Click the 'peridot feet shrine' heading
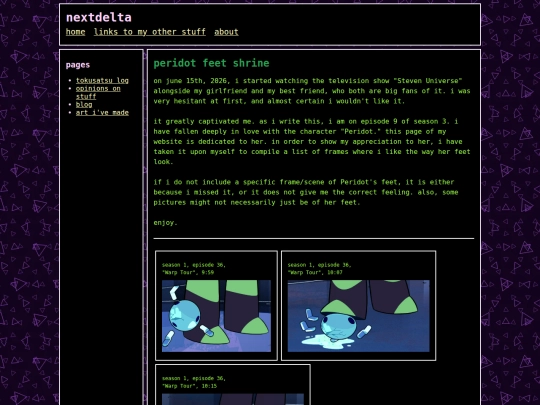540x405 pixels. pyautogui.click(x=211, y=63)
